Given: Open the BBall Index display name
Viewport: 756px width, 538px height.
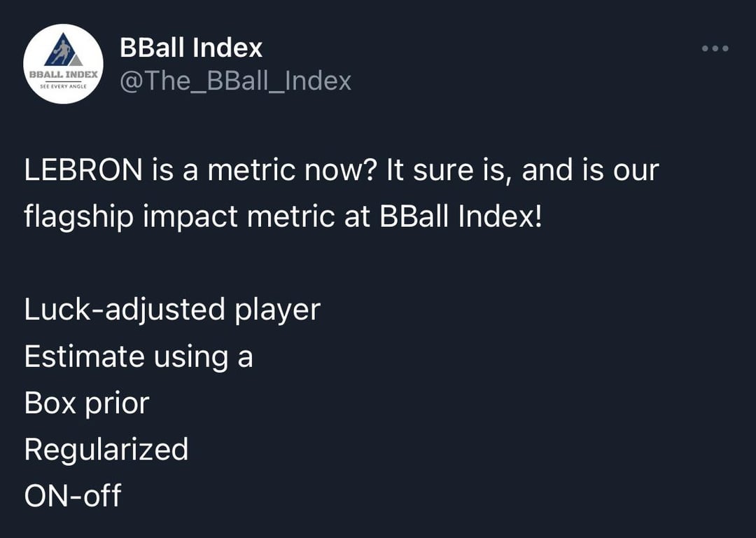Looking at the screenshot, I should point(191,48).
